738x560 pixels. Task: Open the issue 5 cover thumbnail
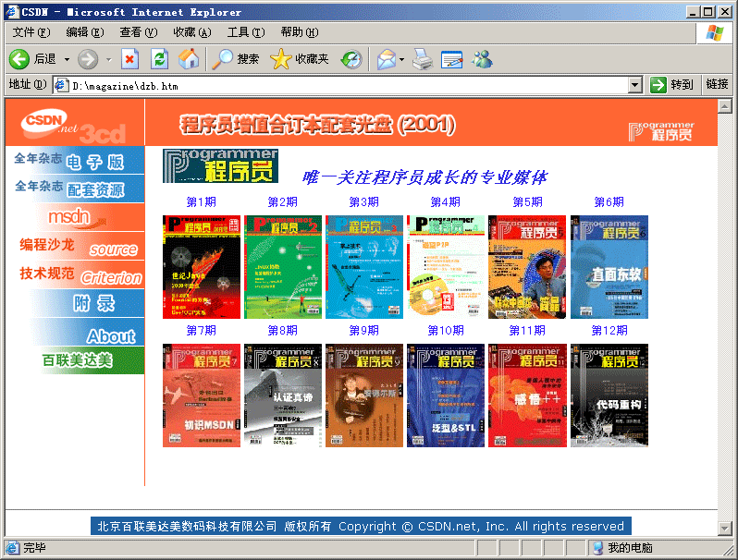527,267
